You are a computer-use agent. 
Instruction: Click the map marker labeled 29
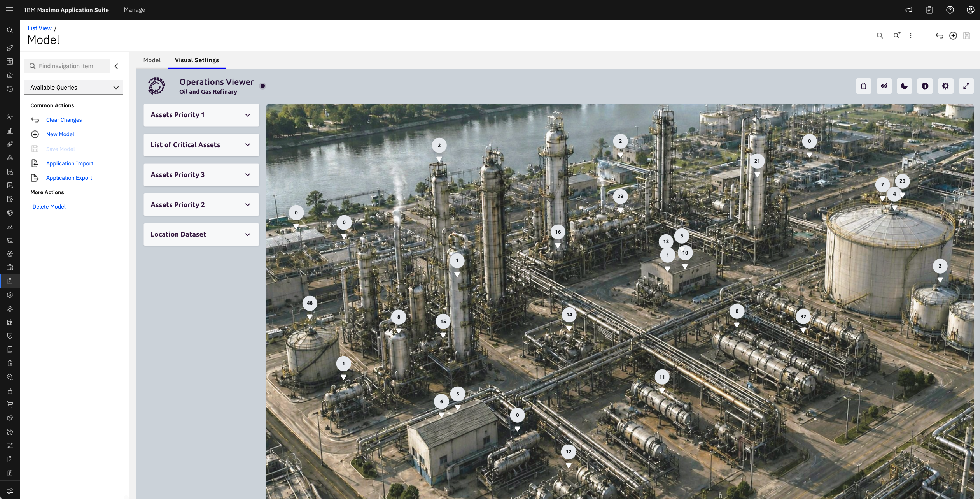click(620, 197)
